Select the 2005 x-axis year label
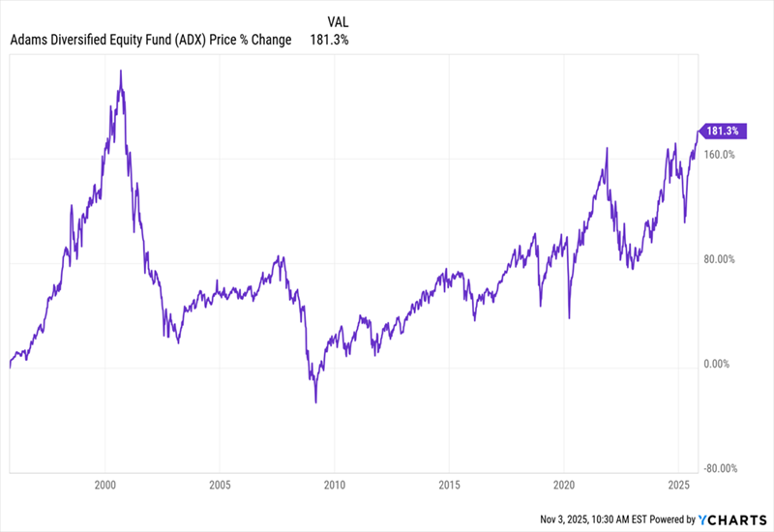The height and width of the screenshot is (532, 774). (220, 485)
